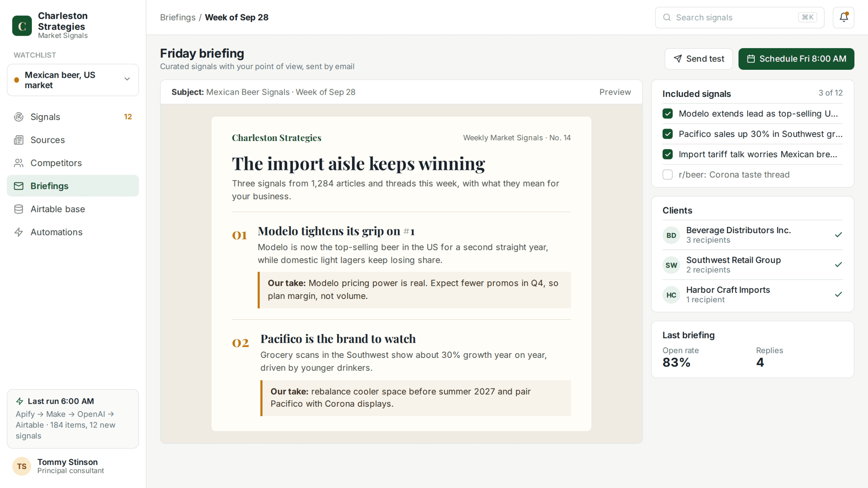This screenshot has width=868, height=488.
Task: Click the Signals radar icon
Action: [18, 117]
